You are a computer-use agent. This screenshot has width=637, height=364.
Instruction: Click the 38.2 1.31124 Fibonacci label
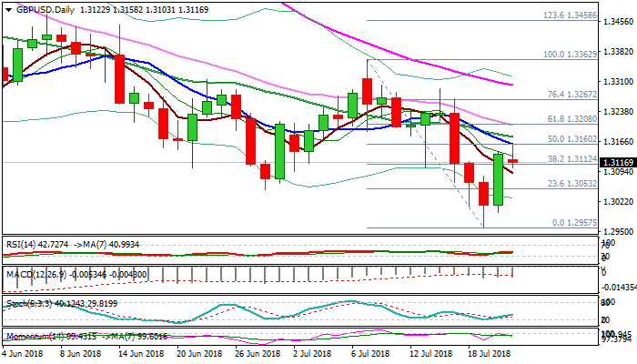pos(572,159)
